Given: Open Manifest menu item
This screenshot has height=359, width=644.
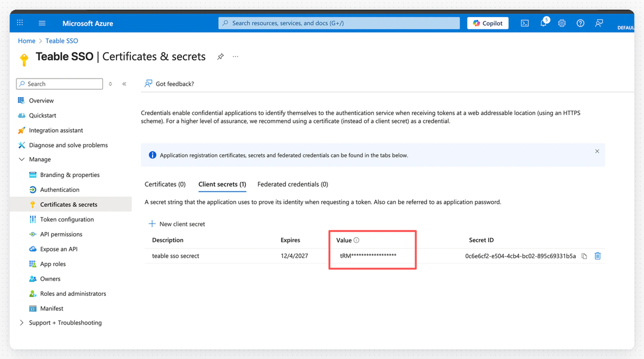Looking at the screenshot, I should pos(52,309).
